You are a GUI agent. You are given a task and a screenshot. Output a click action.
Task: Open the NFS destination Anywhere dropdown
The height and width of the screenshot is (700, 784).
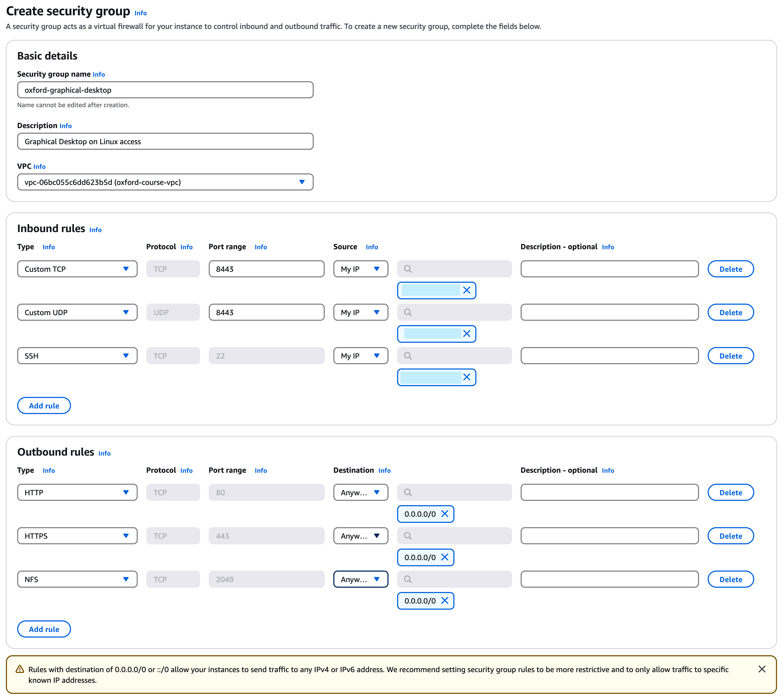[x=360, y=579]
